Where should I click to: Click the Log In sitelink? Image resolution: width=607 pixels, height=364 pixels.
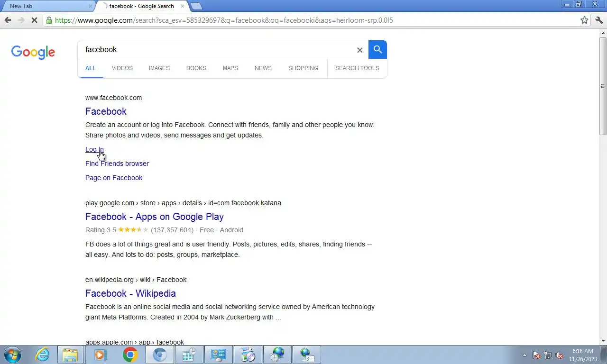click(94, 149)
